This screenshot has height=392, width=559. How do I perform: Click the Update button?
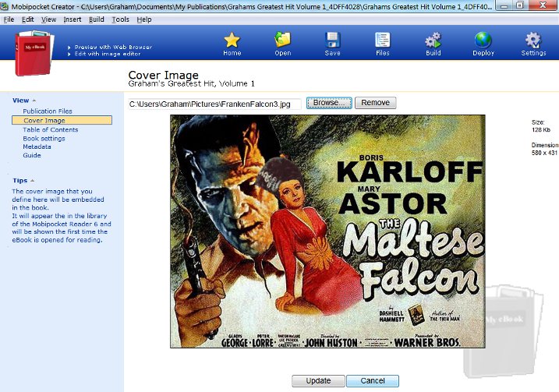point(318,380)
